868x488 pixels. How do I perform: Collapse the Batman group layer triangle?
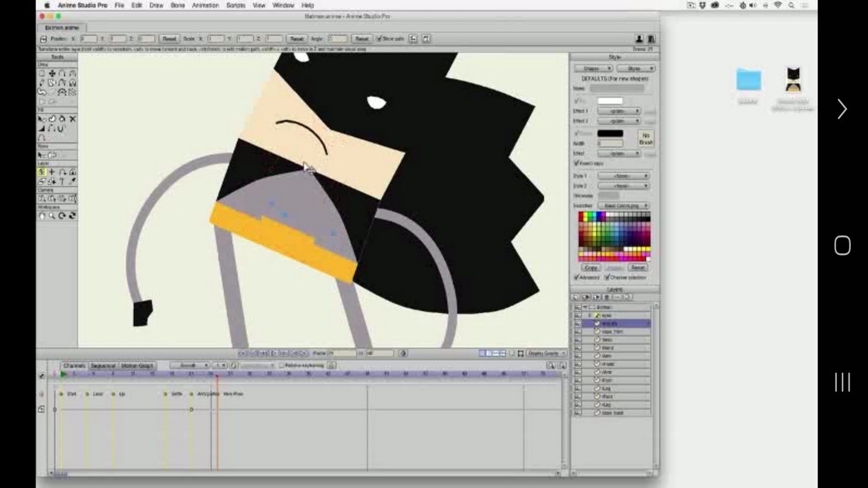(x=585, y=307)
